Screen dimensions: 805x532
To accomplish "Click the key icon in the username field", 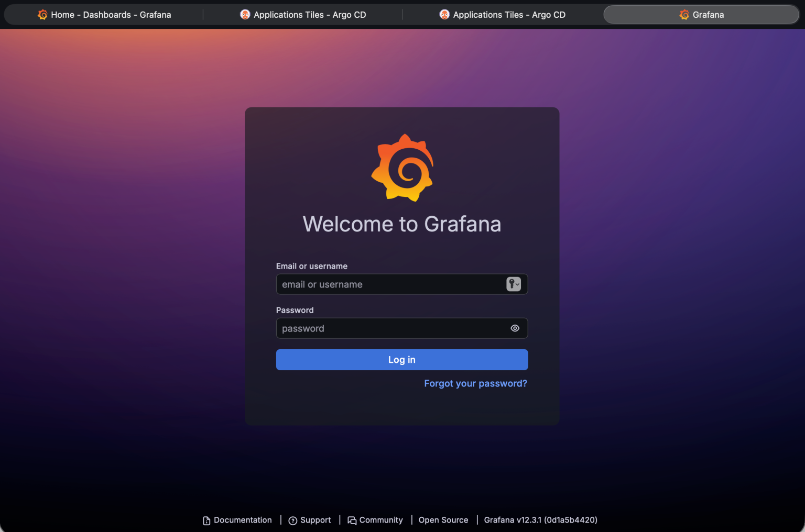I will click(511, 284).
